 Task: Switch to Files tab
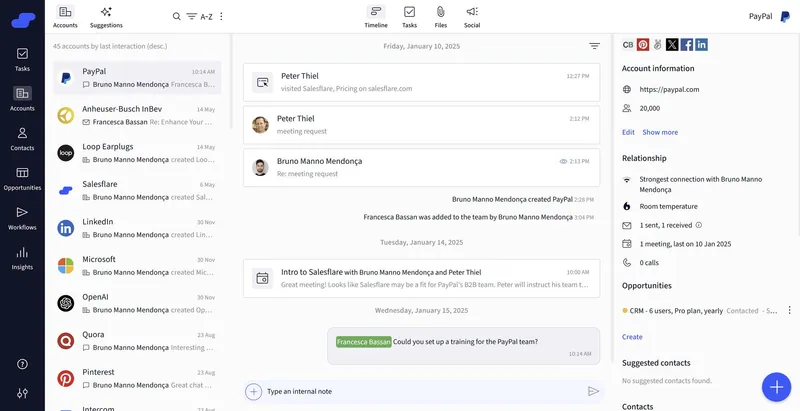point(441,17)
